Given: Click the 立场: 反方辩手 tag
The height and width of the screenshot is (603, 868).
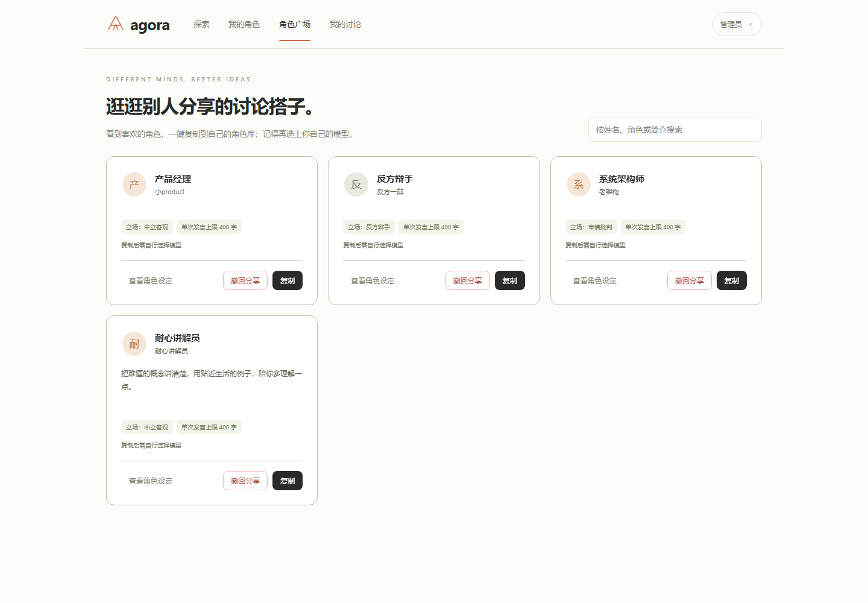Looking at the screenshot, I should pos(369,227).
